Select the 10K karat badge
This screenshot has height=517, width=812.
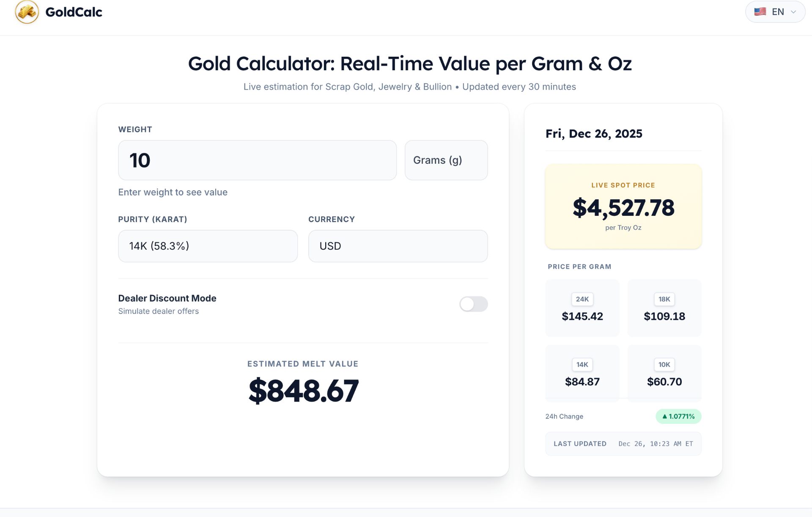(x=664, y=364)
